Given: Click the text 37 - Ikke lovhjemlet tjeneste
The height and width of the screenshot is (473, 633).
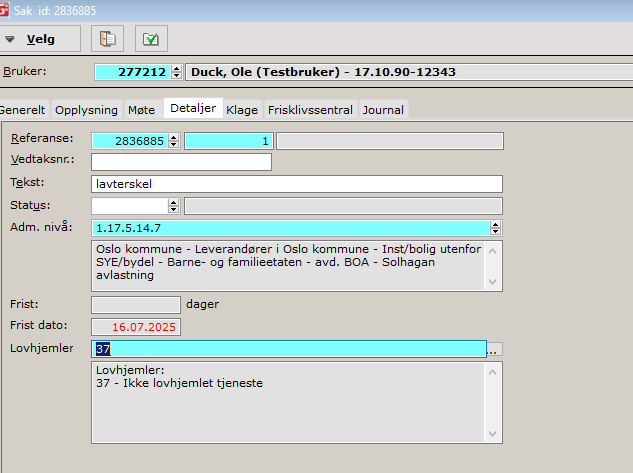Looking at the screenshot, I should [x=179, y=383].
